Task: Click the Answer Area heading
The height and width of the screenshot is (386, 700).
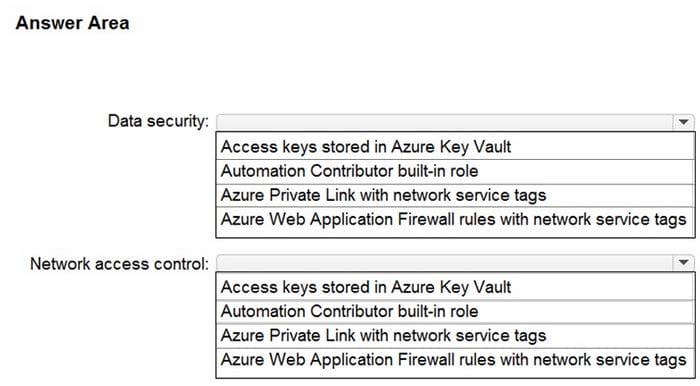Action: (72, 23)
